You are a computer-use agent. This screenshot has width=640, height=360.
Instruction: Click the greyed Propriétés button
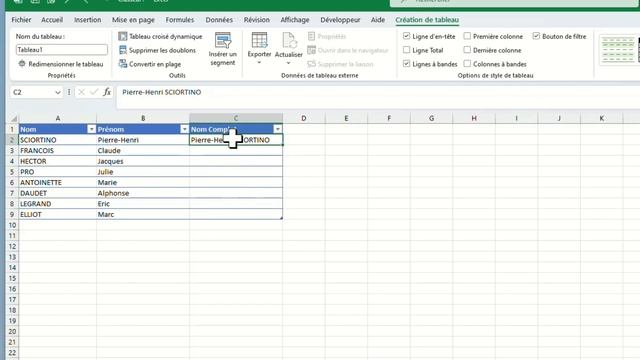[327, 36]
